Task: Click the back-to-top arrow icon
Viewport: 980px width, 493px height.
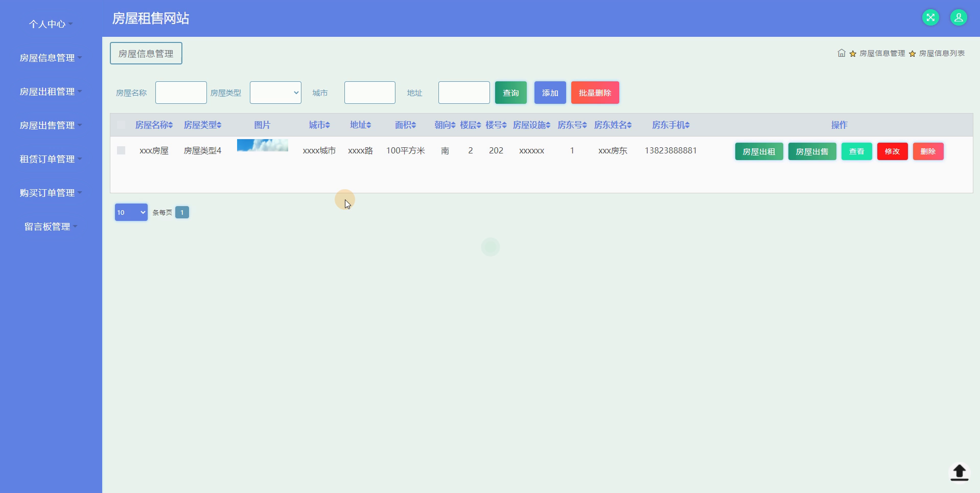Action: coord(959,472)
